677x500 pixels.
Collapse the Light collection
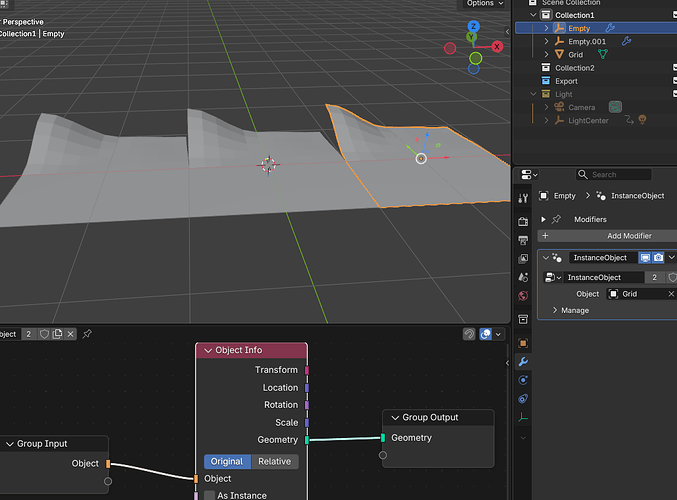coord(533,94)
